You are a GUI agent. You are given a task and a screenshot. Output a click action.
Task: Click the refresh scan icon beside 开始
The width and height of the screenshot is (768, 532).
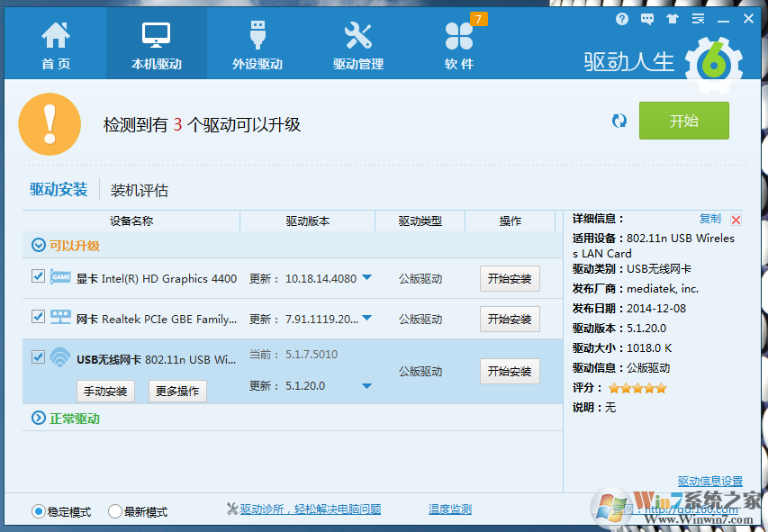coord(619,121)
